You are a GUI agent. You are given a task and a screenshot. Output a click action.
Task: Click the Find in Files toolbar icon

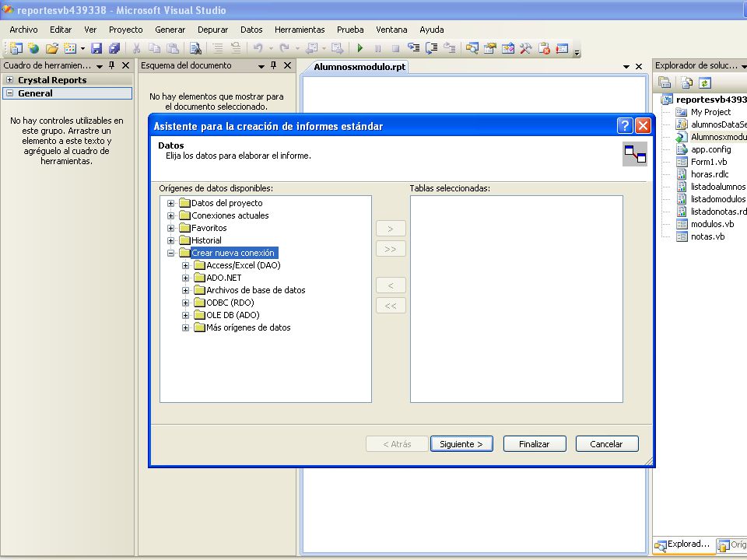[x=195, y=48]
